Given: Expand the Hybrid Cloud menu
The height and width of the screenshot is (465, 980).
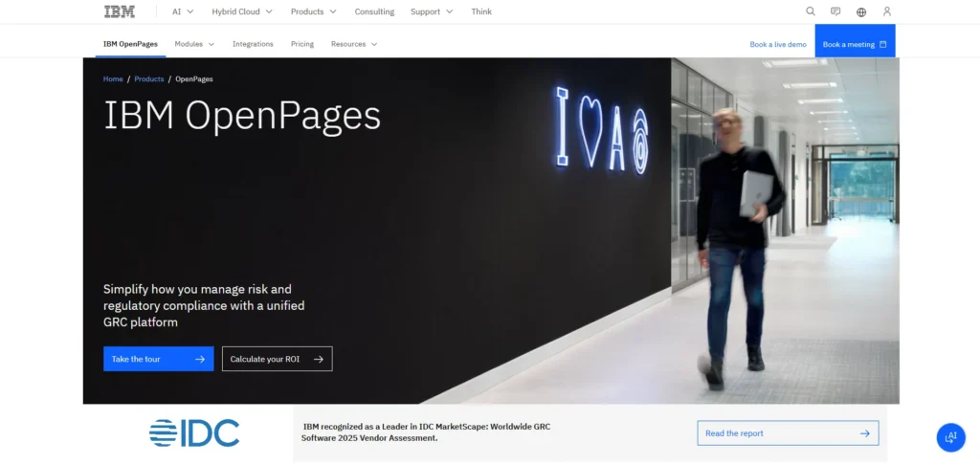Looking at the screenshot, I should coord(242,11).
